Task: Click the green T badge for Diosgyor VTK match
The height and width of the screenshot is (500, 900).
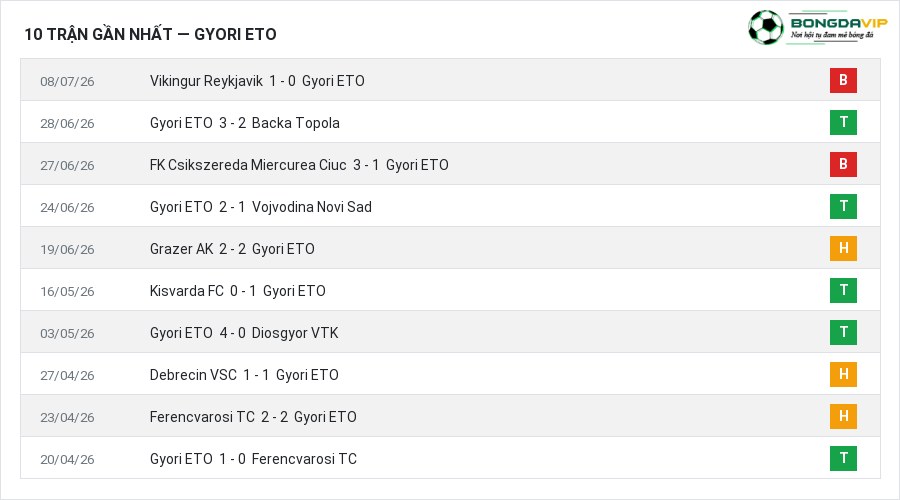Action: pyautogui.click(x=843, y=332)
